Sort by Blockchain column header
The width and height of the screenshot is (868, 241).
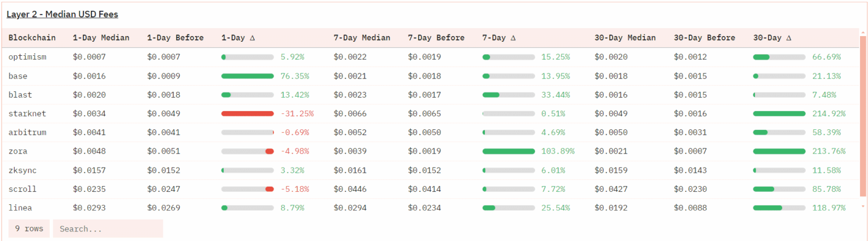tap(32, 38)
